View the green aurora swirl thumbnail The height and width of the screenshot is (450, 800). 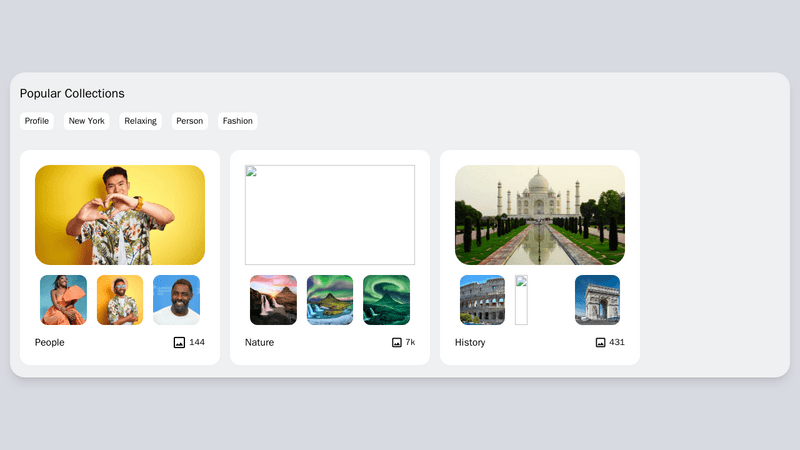point(386,300)
